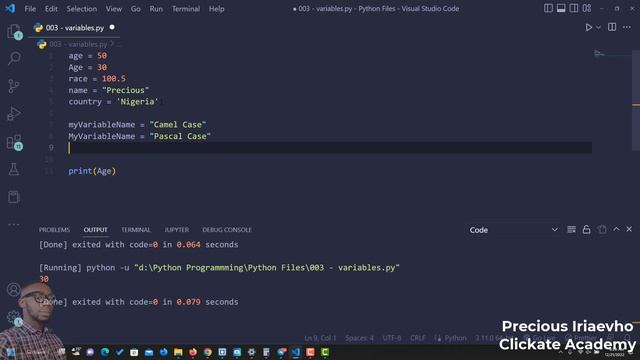Open the Accounts menu icon
The image size is (640, 360).
click(13, 289)
